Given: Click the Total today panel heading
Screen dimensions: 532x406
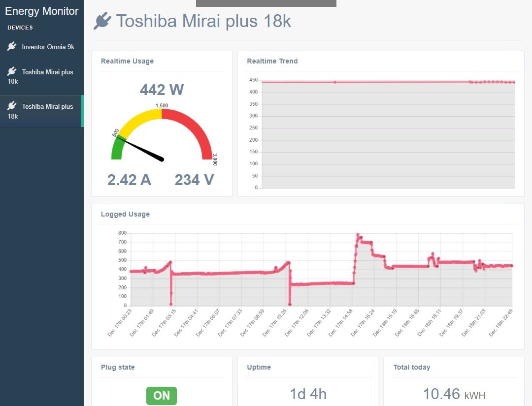Looking at the screenshot, I should point(411,367).
